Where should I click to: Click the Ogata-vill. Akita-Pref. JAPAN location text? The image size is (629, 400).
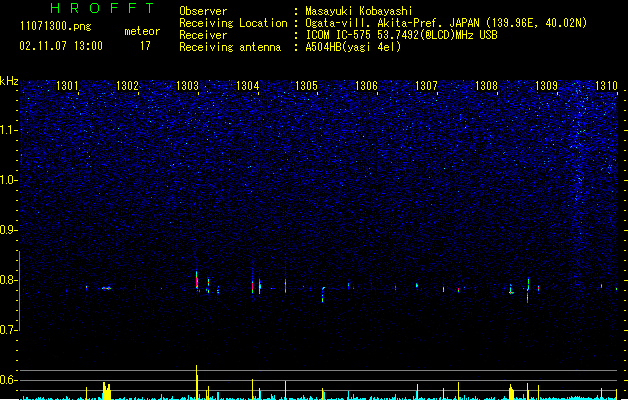click(446, 23)
